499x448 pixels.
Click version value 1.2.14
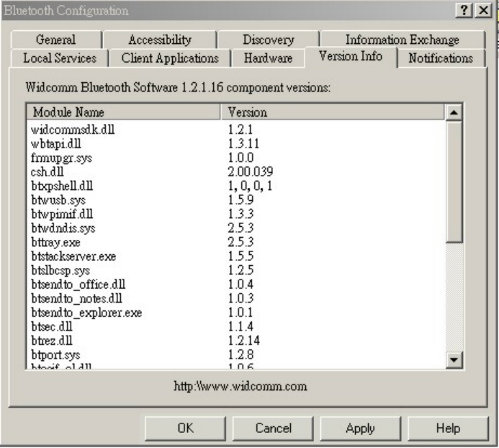[x=244, y=341]
